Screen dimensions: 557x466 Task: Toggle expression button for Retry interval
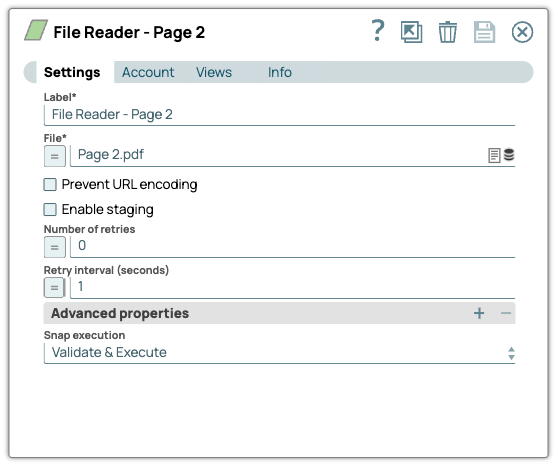pos(54,287)
